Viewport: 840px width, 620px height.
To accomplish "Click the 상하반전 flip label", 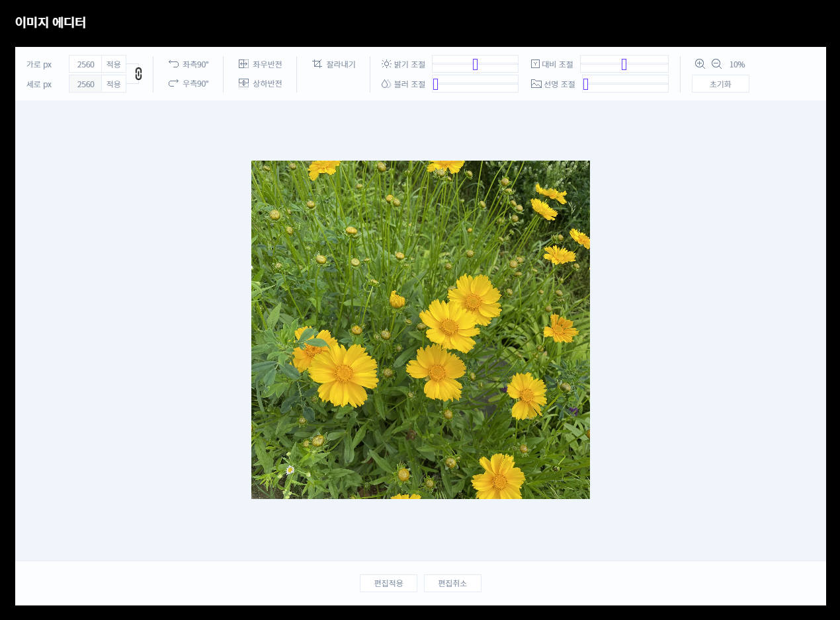I will point(267,83).
